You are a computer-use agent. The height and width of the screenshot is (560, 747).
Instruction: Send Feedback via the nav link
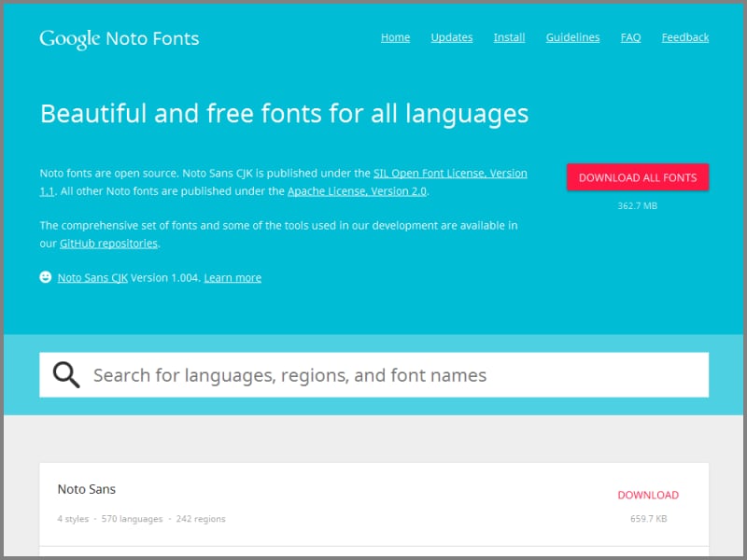click(x=684, y=37)
